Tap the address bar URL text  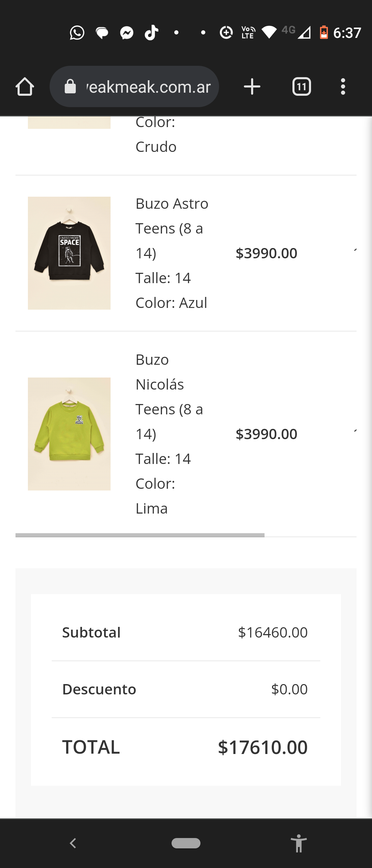tap(148, 87)
